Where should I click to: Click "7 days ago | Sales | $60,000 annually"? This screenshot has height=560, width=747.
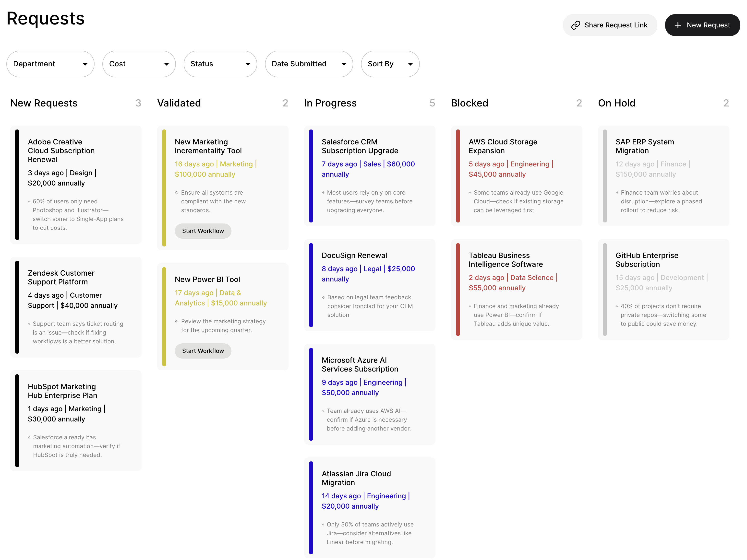click(x=368, y=169)
